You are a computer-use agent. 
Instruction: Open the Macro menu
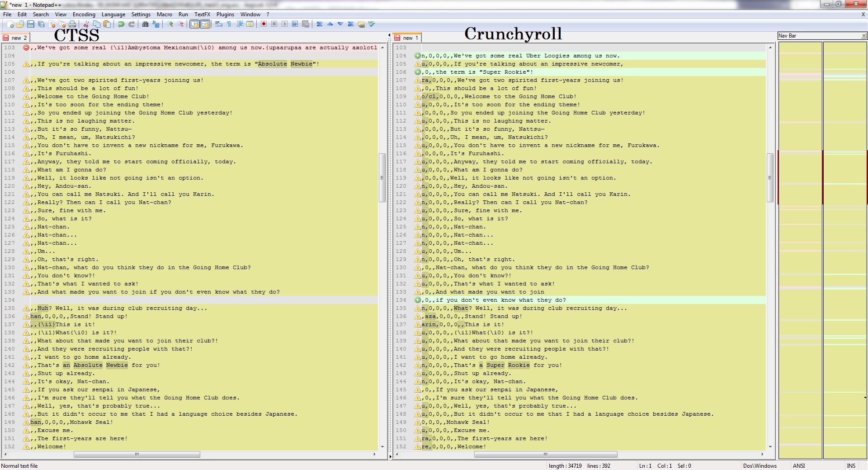click(165, 14)
